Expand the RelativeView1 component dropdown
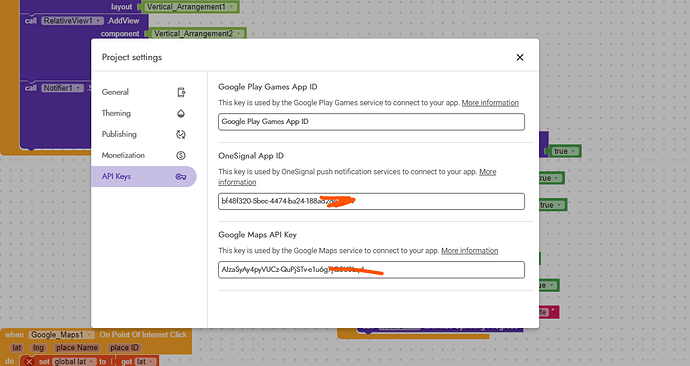 [x=98, y=21]
